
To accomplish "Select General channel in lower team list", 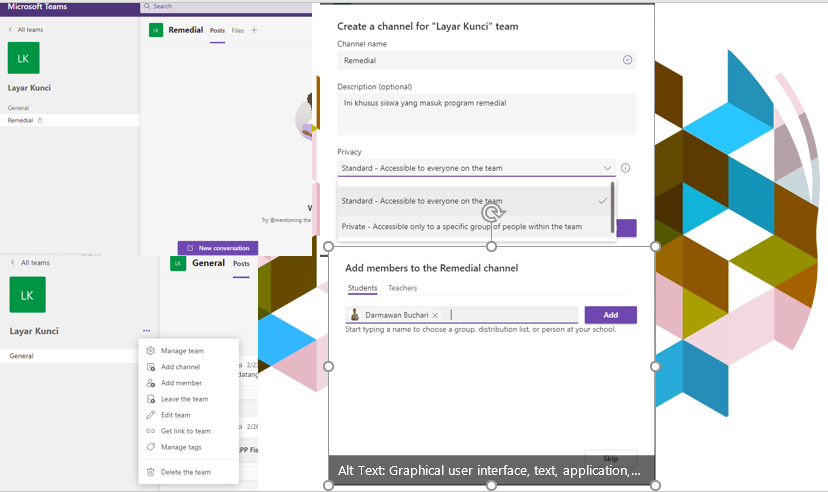I will click(69, 356).
